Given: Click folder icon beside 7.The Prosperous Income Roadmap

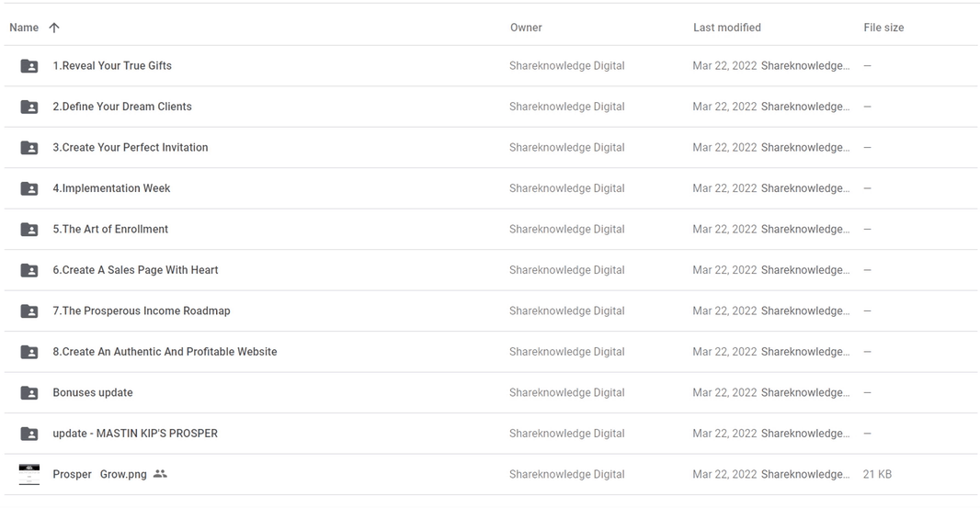Looking at the screenshot, I should [x=29, y=311].
